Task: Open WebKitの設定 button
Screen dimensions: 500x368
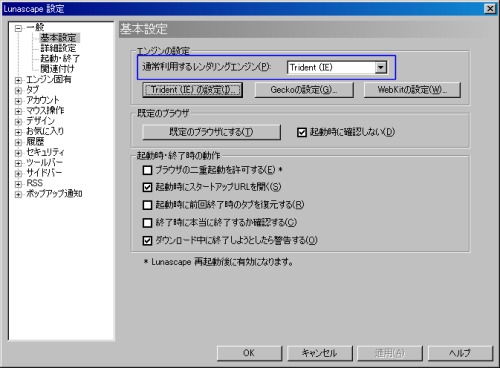Action: pyautogui.click(x=412, y=90)
